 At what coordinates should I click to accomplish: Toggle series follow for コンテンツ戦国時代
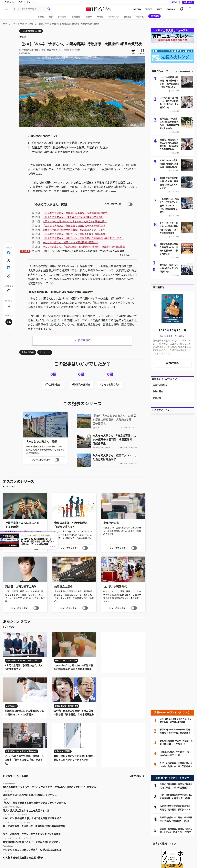134,608
